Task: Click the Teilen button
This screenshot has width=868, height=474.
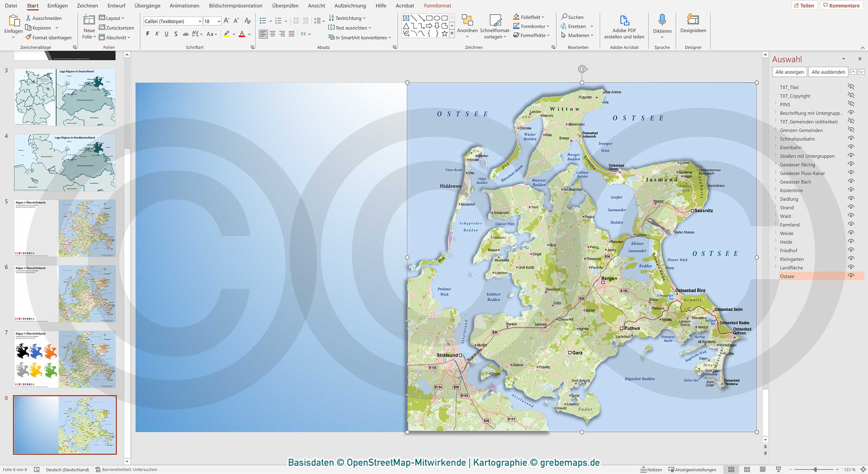Action: click(x=805, y=5)
